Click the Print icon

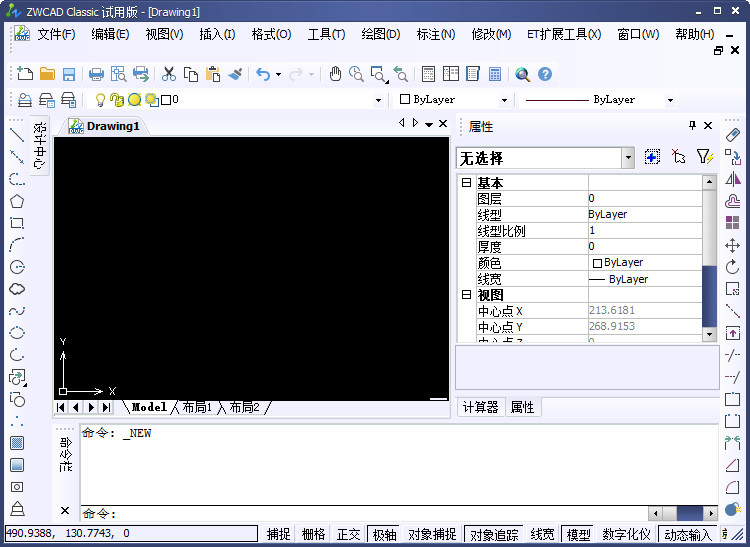point(96,74)
